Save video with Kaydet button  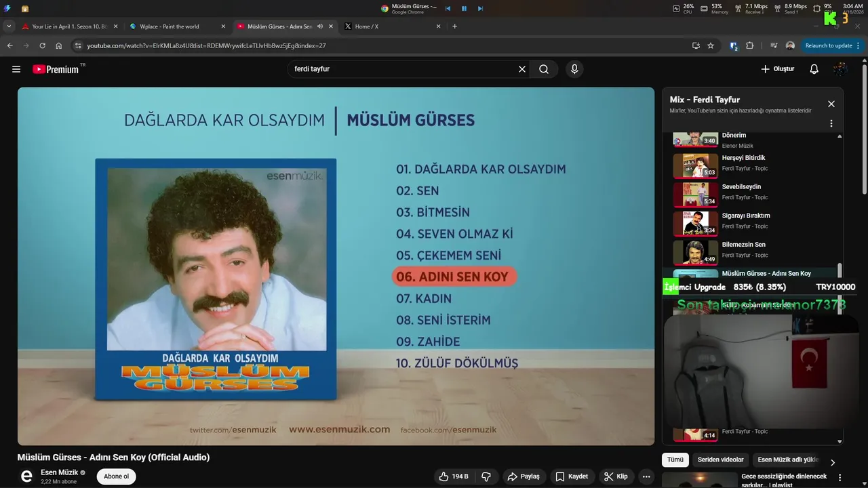[x=572, y=476]
